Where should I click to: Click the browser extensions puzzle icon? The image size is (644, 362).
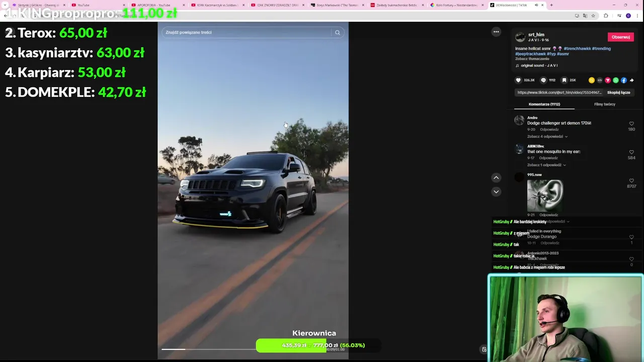coord(606,16)
